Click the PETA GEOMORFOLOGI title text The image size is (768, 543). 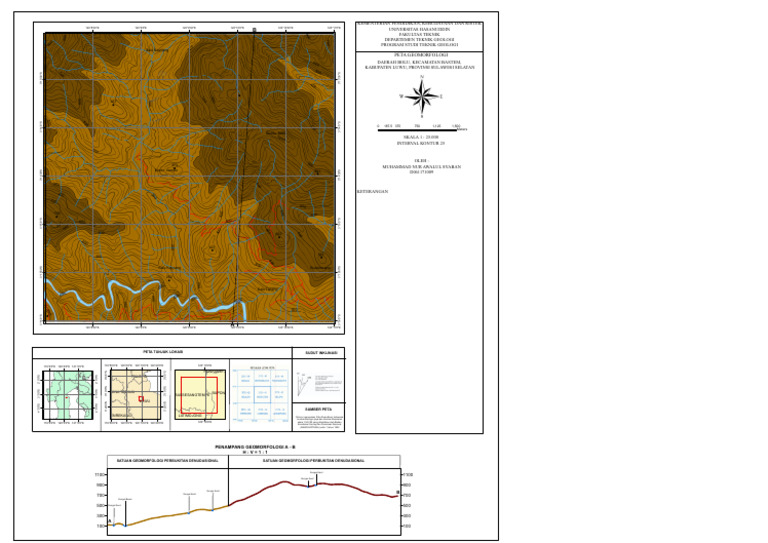coord(420,57)
